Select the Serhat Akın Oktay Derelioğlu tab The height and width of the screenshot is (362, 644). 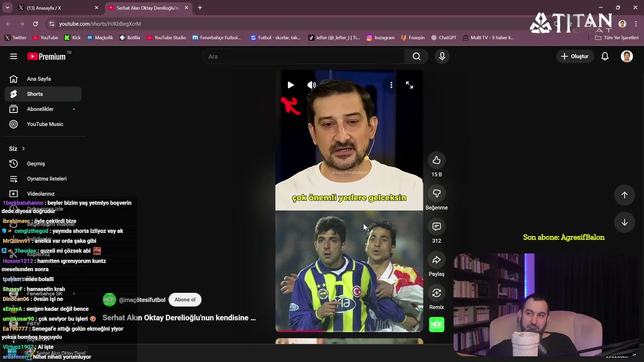(148, 8)
